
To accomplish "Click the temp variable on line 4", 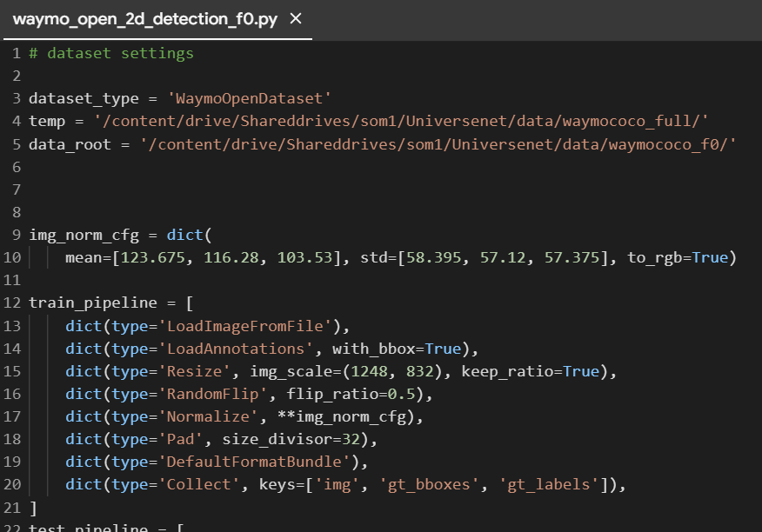I will click(x=45, y=121).
